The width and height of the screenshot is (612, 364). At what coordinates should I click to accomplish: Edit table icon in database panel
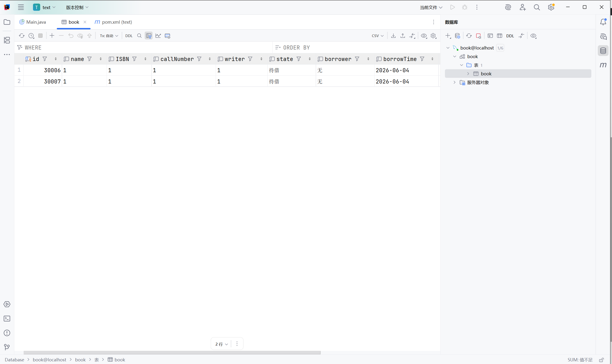point(499,36)
